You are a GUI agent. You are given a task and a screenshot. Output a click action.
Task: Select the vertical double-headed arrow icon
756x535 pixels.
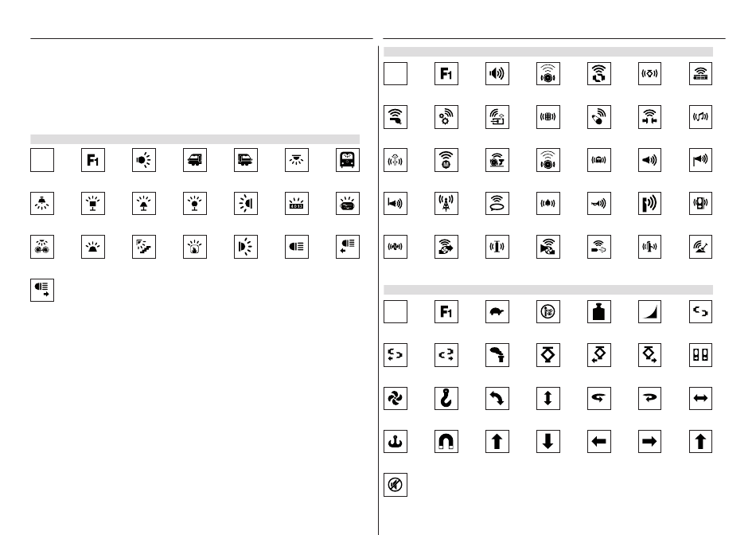point(548,399)
